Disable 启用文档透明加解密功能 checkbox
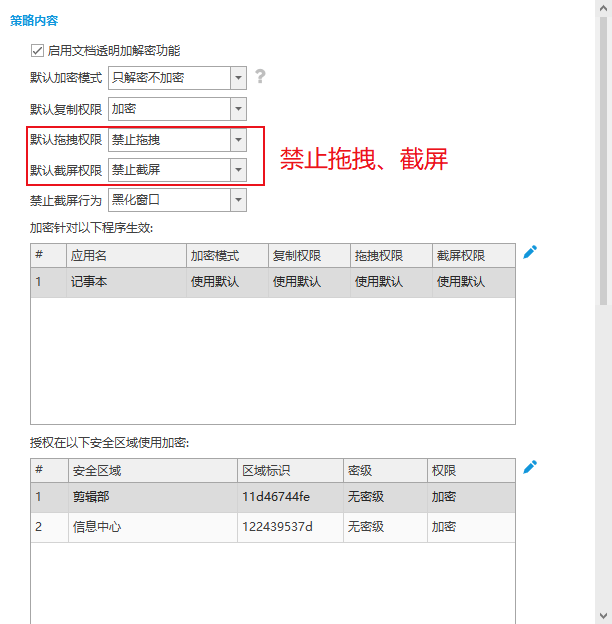 pos(38,50)
